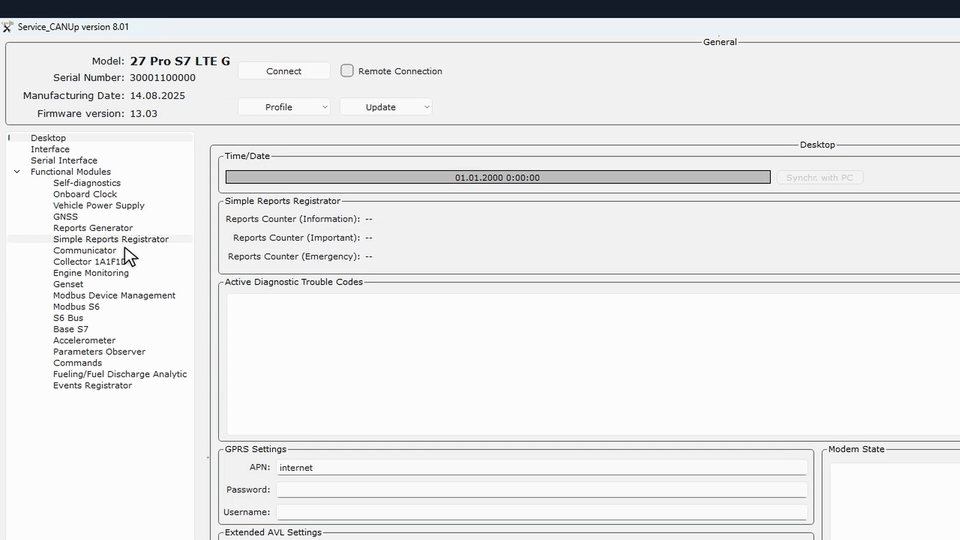Select Simple Reports Registrator module
The height and width of the screenshot is (540, 960).
(111, 239)
